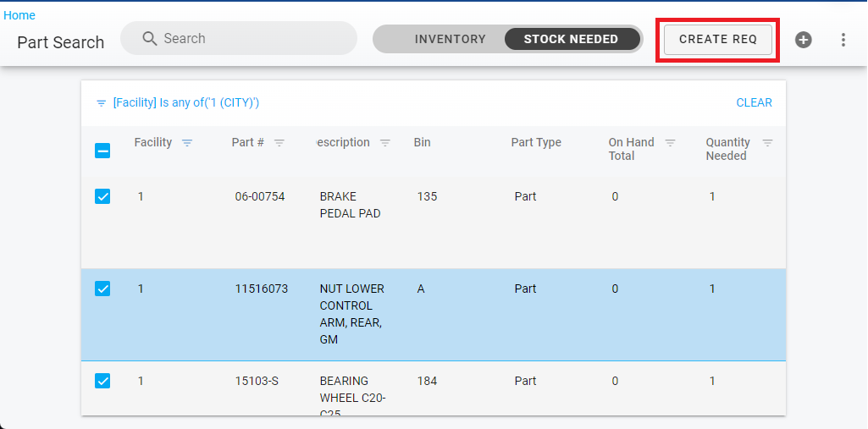This screenshot has height=429, width=868.
Task: Clear the Facility filter
Action: pos(754,103)
